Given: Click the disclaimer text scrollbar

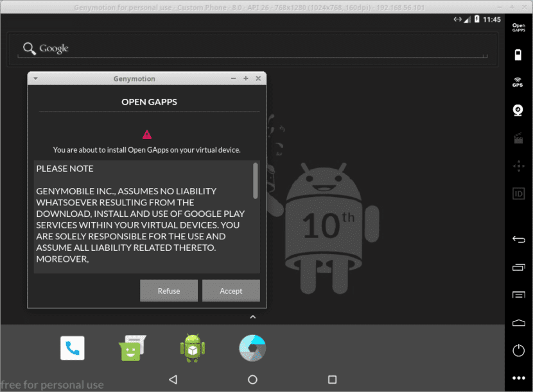Looking at the screenshot, I should tap(256, 181).
